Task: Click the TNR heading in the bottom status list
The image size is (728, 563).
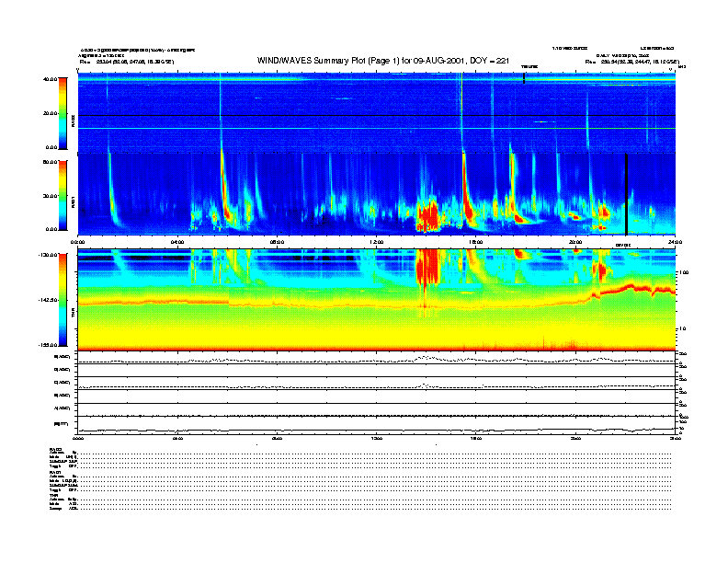Action: pyautogui.click(x=53, y=495)
